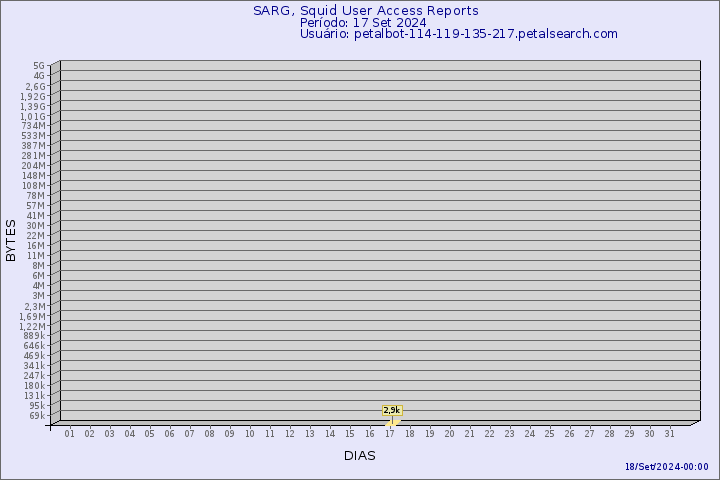This screenshot has height=480, width=720.
Task: Click the 204M y-axis value
Action: coord(34,166)
